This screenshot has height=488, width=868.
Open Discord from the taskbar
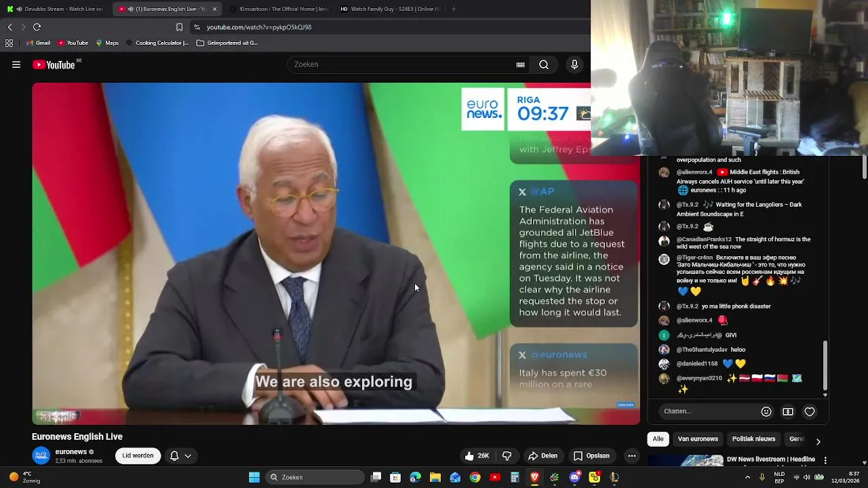[574, 477]
